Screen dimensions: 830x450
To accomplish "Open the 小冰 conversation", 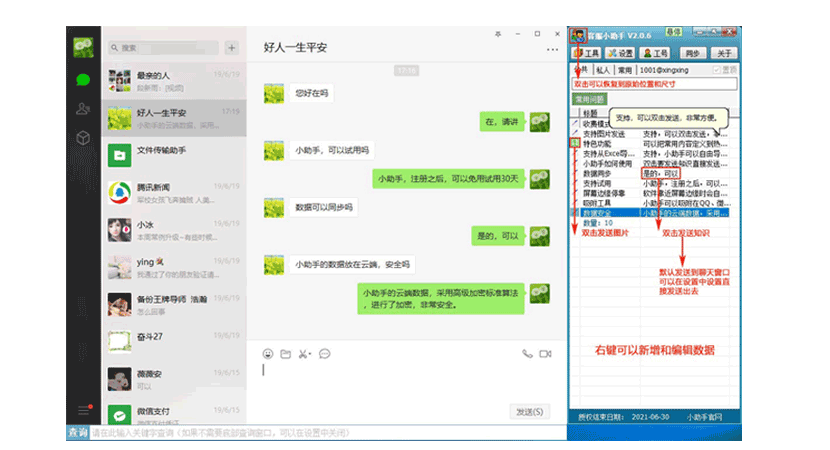I will pos(174,230).
